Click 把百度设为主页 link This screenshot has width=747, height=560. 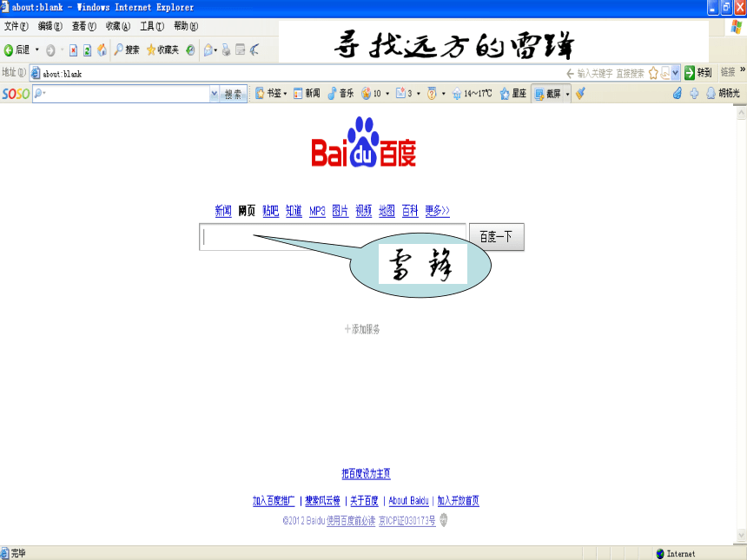(x=366, y=473)
